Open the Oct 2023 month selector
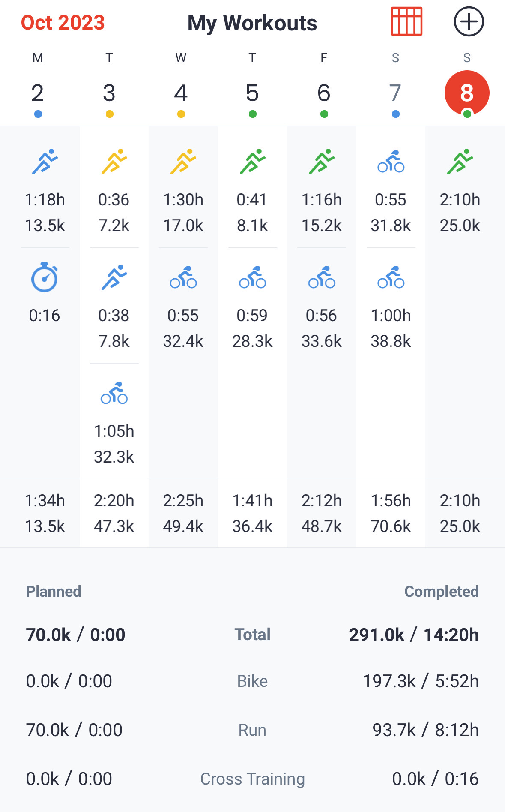 (x=63, y=23)
